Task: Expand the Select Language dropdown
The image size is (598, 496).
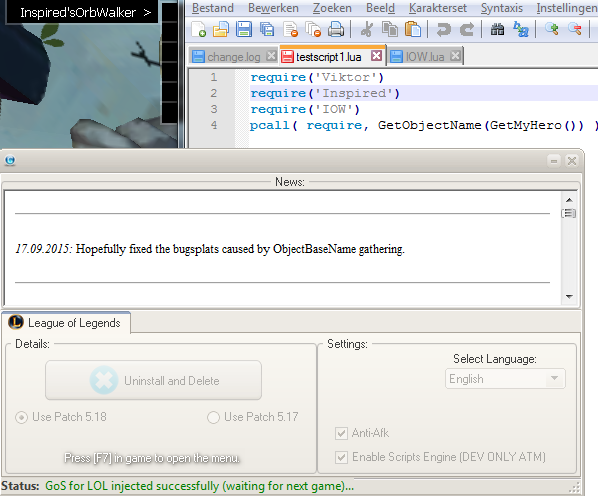Action: coord(505,379)
